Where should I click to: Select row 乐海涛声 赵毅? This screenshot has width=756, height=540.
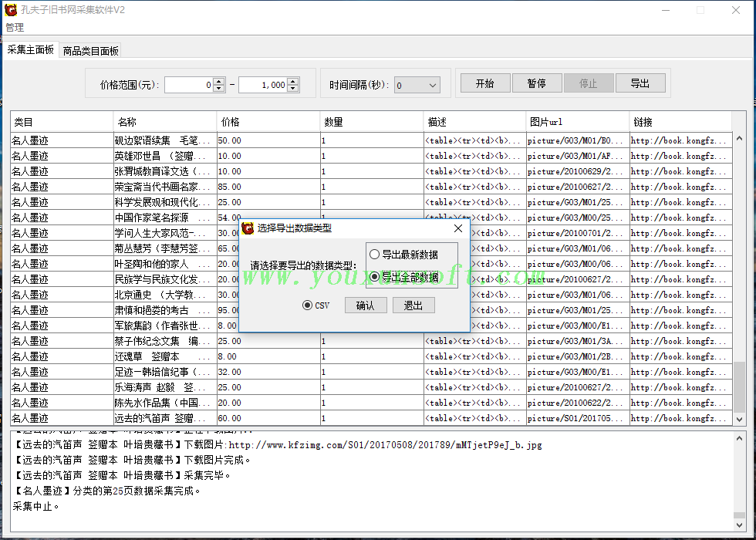click(x=371, y=387)
